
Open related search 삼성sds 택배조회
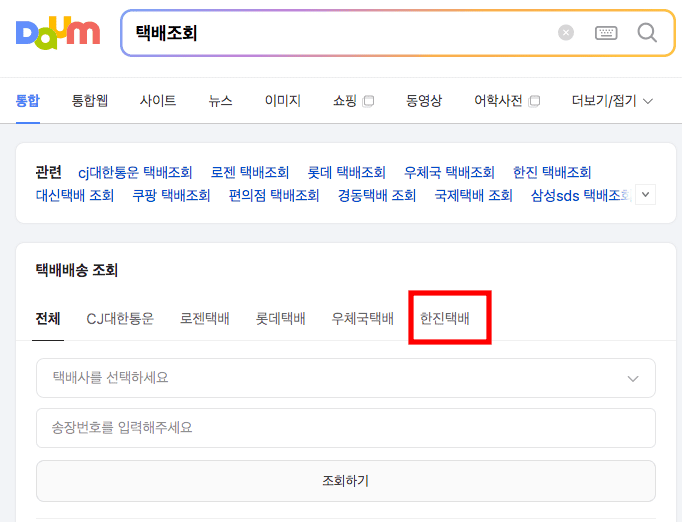582,195
